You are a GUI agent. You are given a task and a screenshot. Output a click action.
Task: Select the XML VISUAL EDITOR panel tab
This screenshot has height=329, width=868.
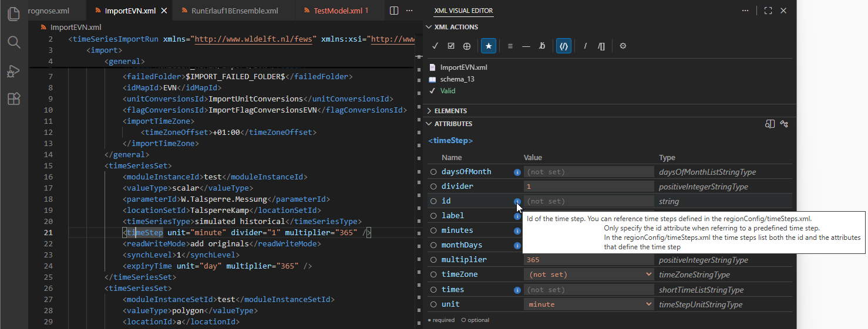[x=463, y=11]
